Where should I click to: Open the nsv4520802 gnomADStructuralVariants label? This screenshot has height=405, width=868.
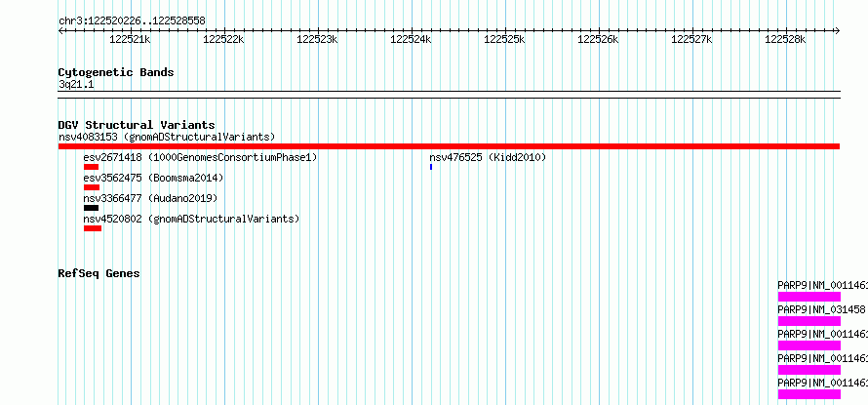191,219
